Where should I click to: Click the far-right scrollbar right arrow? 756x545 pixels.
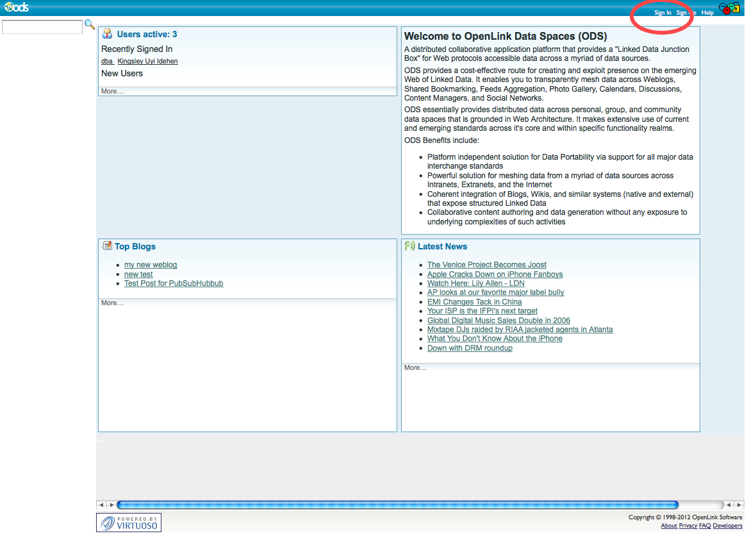click(739, 505)
